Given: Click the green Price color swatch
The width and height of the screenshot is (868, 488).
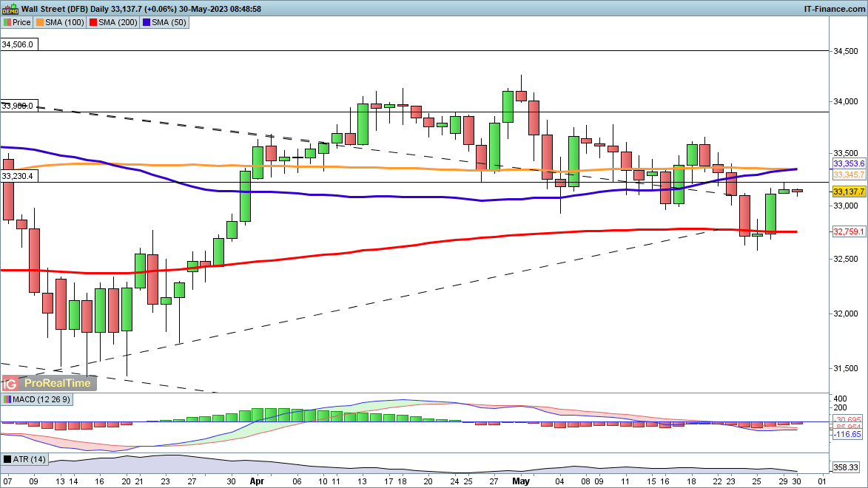Looking at the screenshot, I should pyautogui.click(x=7, y=22).
